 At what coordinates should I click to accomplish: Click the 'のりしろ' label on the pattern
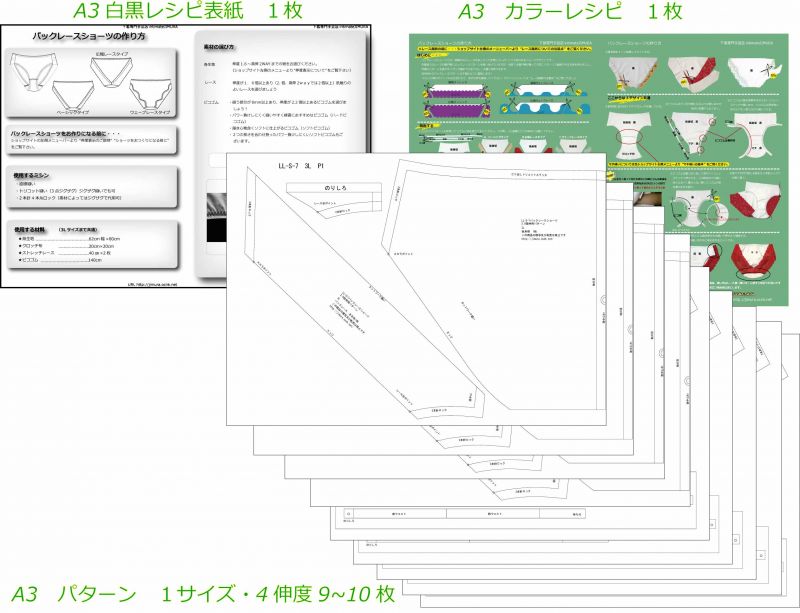pyautogui.click(x=334, y=188)
